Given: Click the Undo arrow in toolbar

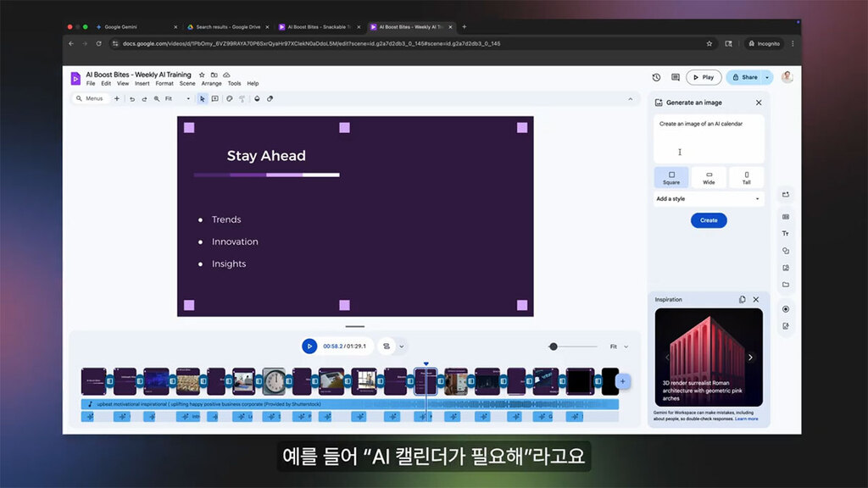Looking at the screenshot, I should tap(131, 99).
